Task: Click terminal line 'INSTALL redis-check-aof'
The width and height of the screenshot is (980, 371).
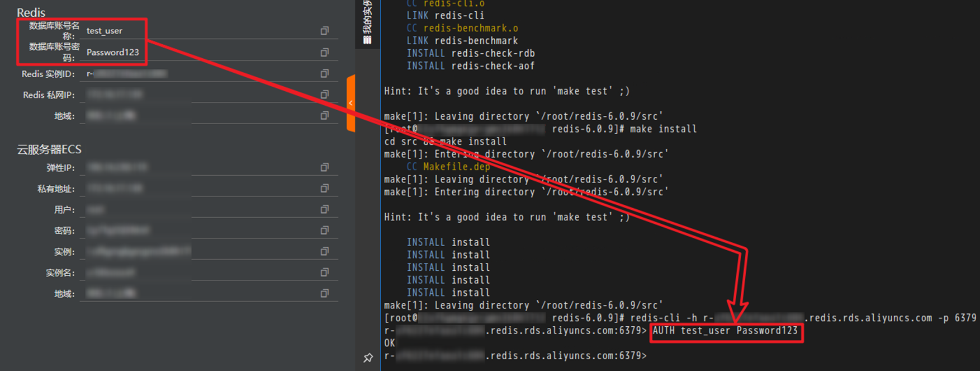Action: [471, 66]
